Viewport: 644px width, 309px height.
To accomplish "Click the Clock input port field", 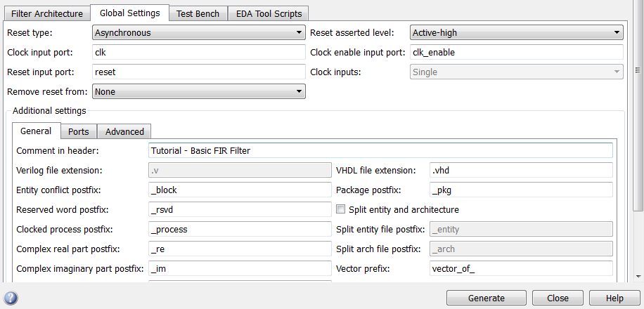I will (x=198, y=52).
